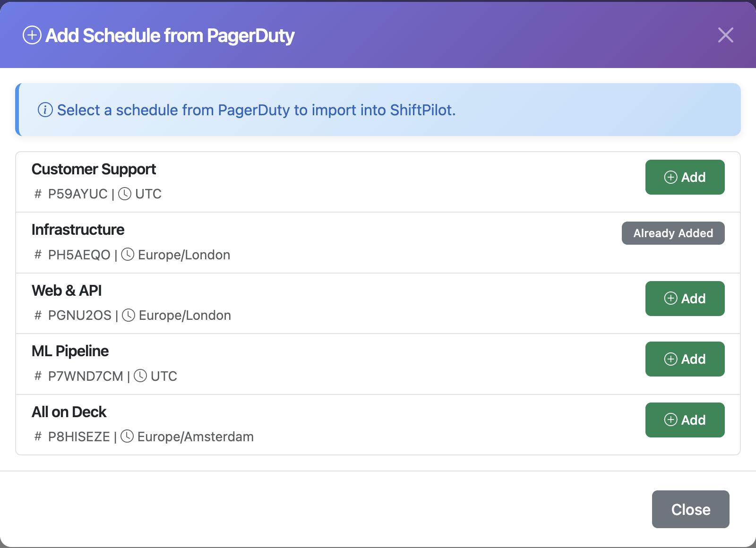756x548 pixels.
Task: Click the plus icon in the dialog title
Action: tap(31, 35)
